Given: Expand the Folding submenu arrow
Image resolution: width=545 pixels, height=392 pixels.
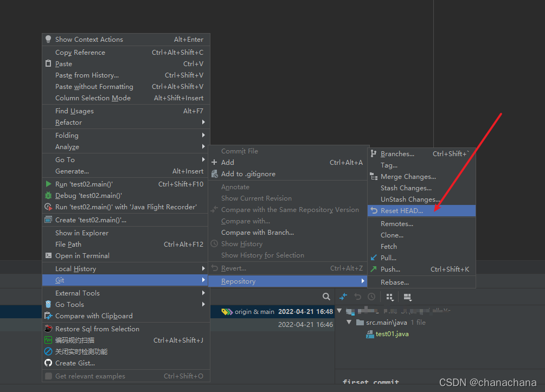Looking at the screenshot, I should pyautogui.click(x=203, y=135).
